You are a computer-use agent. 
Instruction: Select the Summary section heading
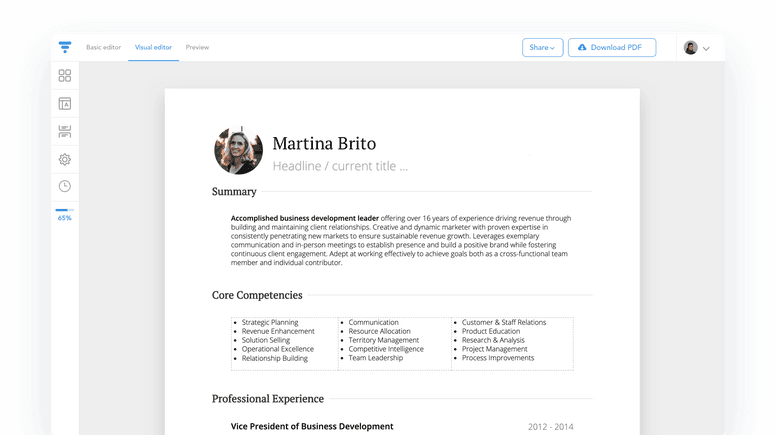234,191
